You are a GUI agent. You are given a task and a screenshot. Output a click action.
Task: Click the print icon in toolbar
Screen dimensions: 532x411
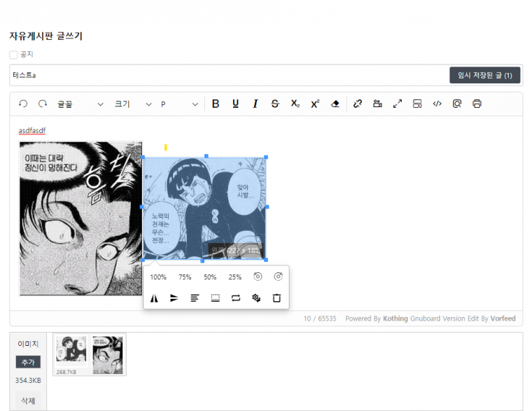pyautogui.click(x=477, y=104)
